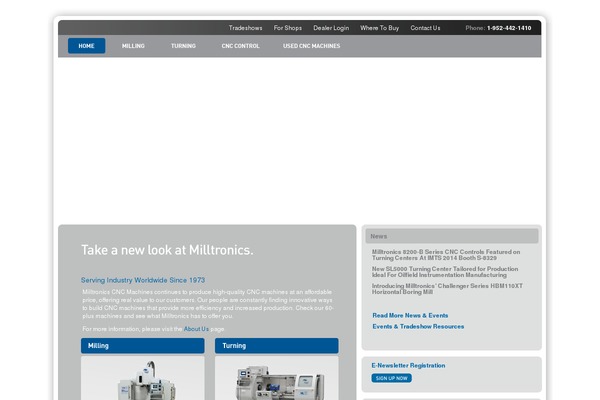600x400 pixels.
Task: Click the blue Turning category header
Action: pos(277,346)
